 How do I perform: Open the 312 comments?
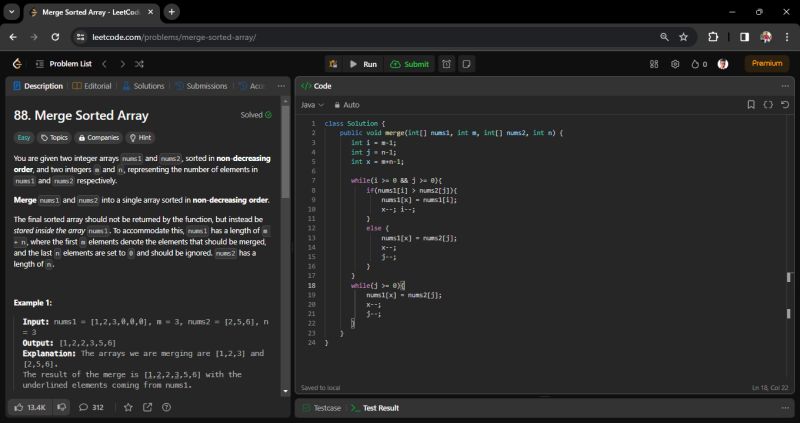(x=91, y=407)
